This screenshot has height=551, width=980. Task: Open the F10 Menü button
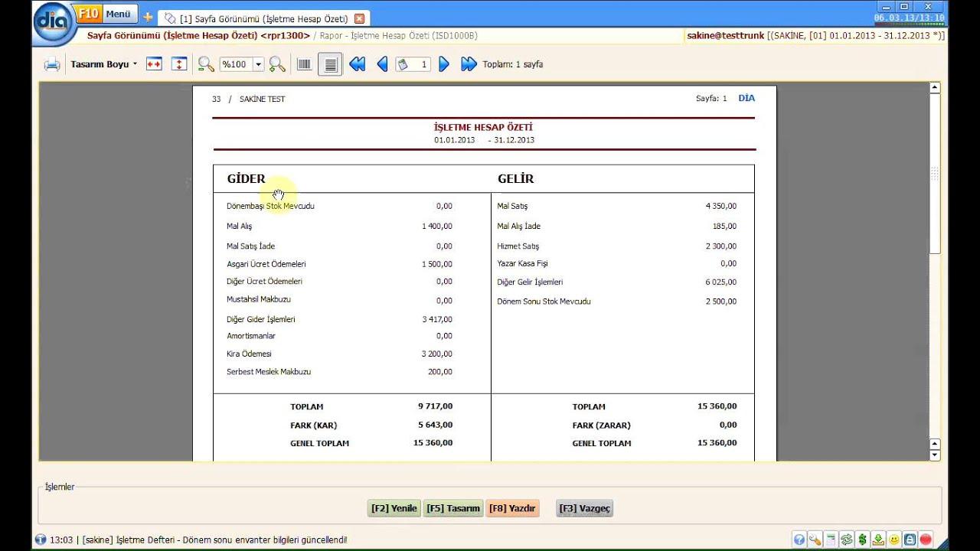point(107,15)
